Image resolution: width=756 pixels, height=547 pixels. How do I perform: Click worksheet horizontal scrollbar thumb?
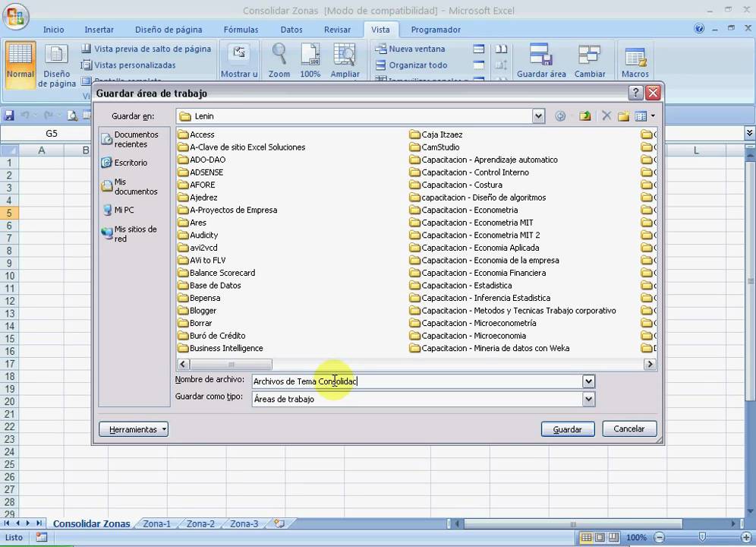573,523
